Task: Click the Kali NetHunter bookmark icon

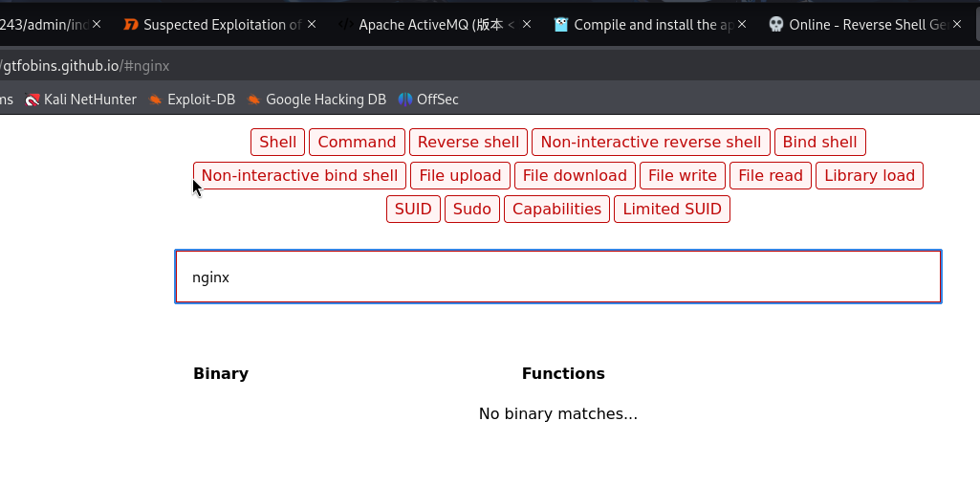Action: point(33,100)
